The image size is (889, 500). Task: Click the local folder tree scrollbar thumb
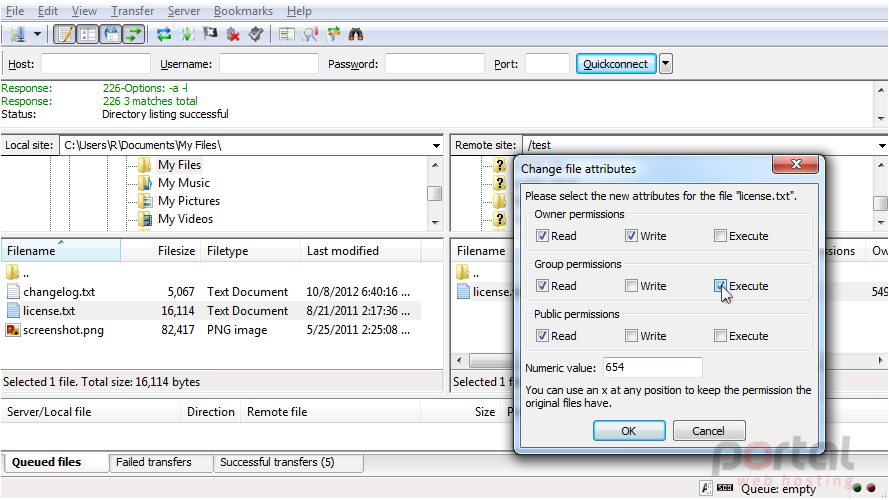[434, 193]
